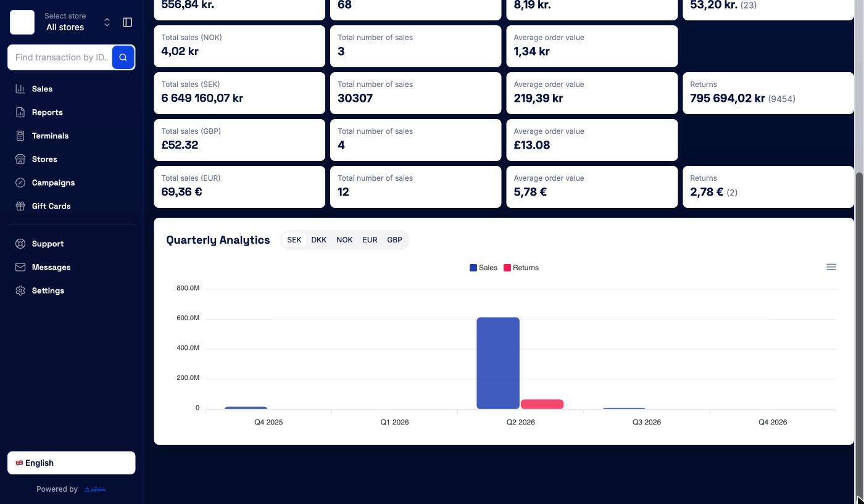Open the chart hamburger menu icon
The width and height of the screenshot is (864, 504).
coord(831,267)
